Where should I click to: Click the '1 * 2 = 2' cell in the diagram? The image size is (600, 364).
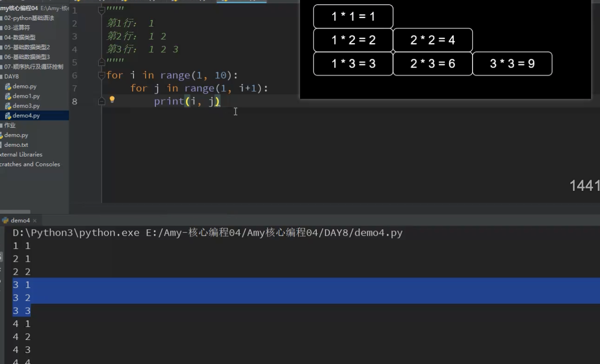tap(353, 40)
